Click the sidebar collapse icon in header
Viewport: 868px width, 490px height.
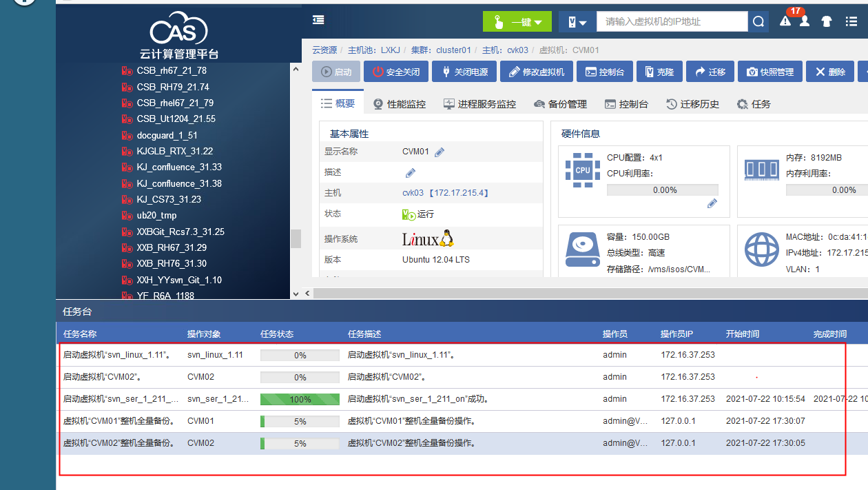(318, 21)
